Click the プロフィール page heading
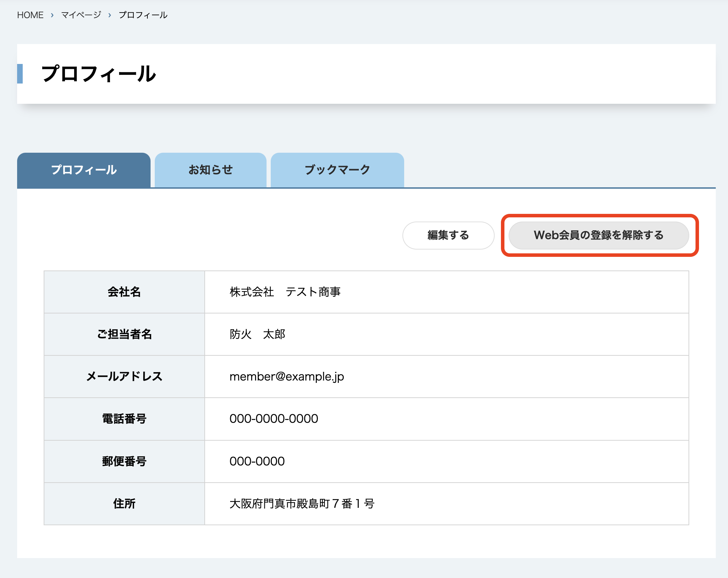 point(99,74)
